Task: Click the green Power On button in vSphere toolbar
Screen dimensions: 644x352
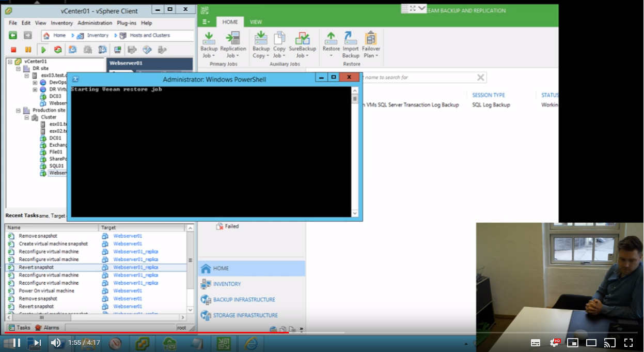Action: click(x=43, y=50)
